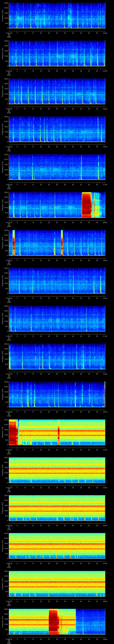This screenshot has width=114, height=644.
Task: Select the 14:35:00 start time label
Action: click(9, 525)
